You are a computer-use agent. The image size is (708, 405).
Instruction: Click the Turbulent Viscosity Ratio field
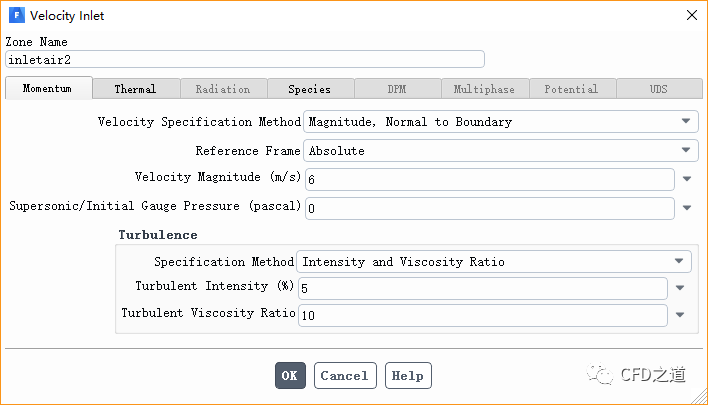coord(481,315)
